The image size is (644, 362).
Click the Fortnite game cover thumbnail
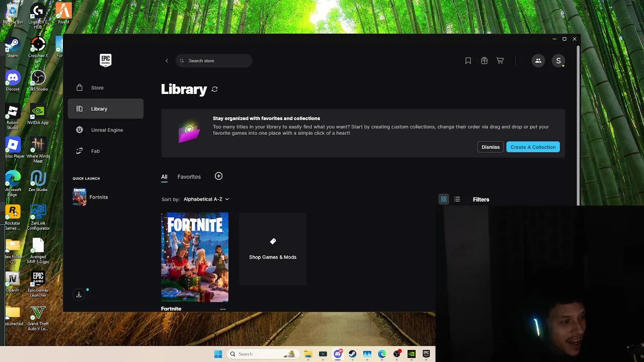point(195,257)
